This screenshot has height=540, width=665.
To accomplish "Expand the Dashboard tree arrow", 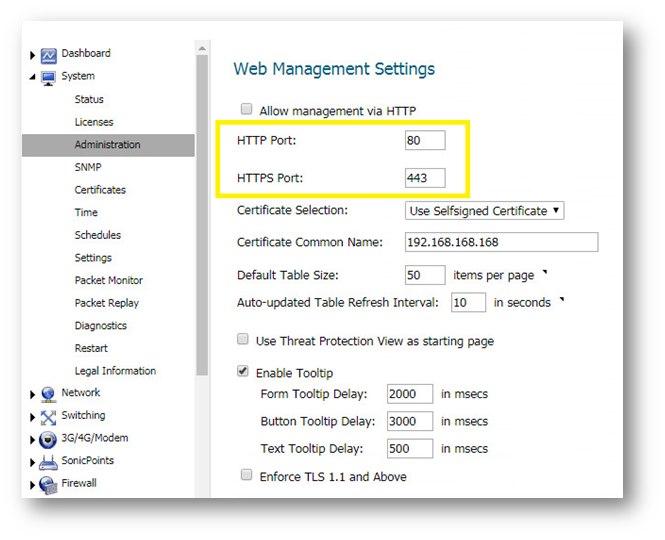I will (32, 56).
